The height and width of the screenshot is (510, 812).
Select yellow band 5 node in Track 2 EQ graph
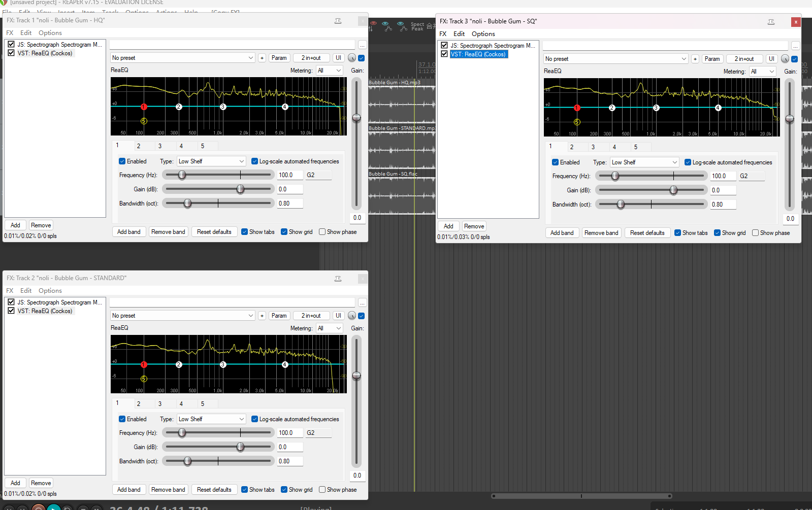[x=144, y=379]
